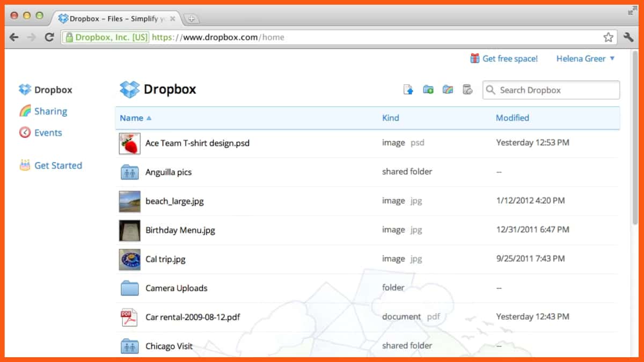Open the Camera Uploads folder icon

pyautogui.click(x=129, y=287)
